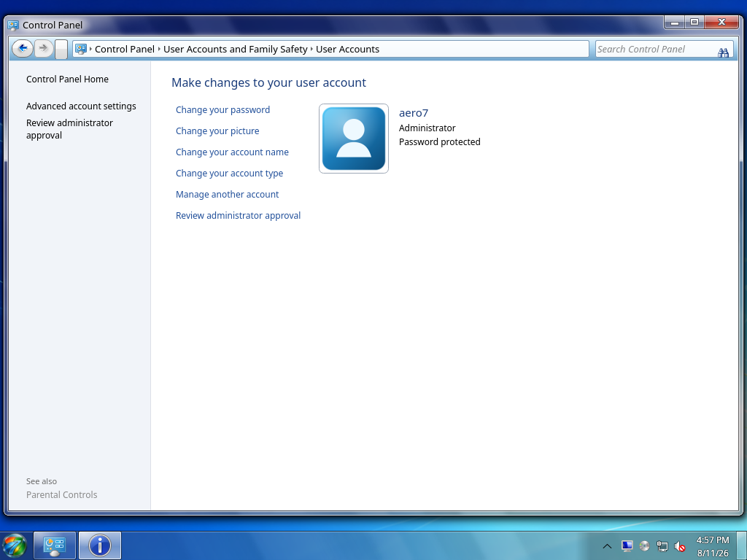Click the Show desktop strip

[x=741, y=545]
